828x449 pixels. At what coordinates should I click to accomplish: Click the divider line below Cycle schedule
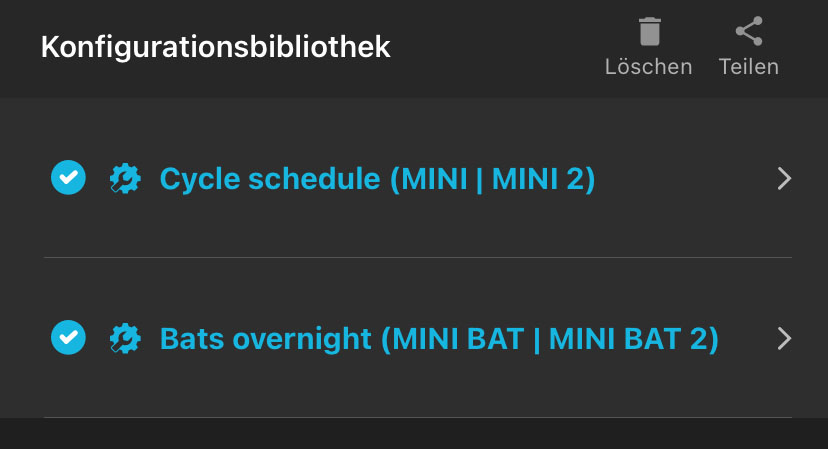coord(417,257)
